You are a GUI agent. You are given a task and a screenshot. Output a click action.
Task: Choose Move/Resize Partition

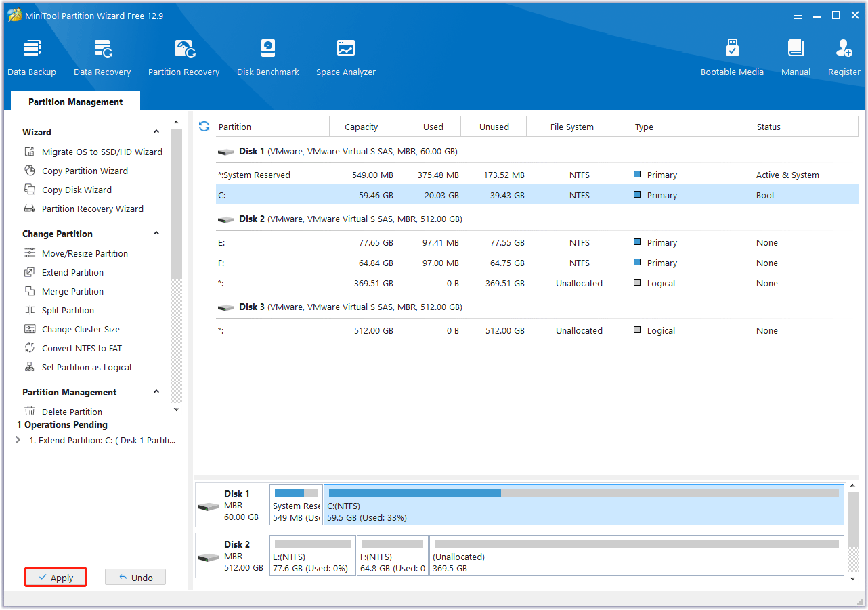click(x=76, y=253)
